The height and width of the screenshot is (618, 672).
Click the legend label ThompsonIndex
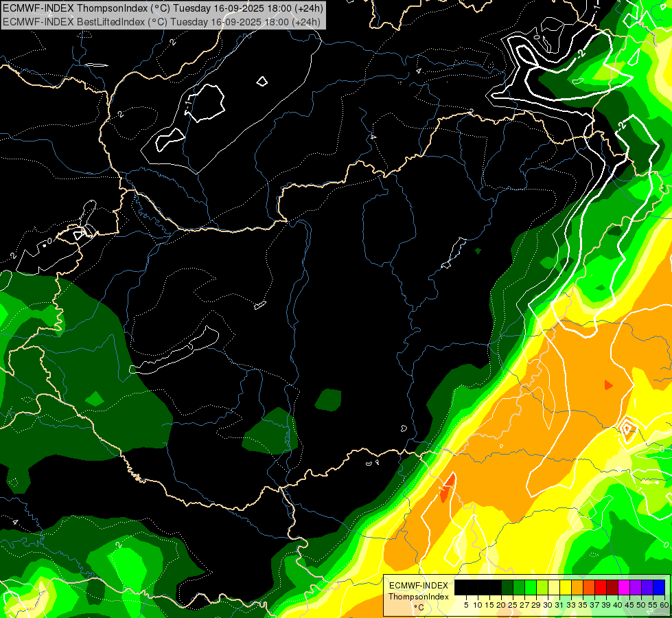tap(419, 597)
